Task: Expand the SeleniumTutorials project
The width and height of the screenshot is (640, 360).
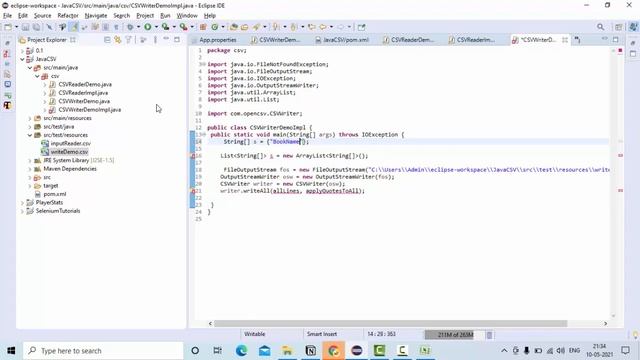Action: (x=22, y=211)
